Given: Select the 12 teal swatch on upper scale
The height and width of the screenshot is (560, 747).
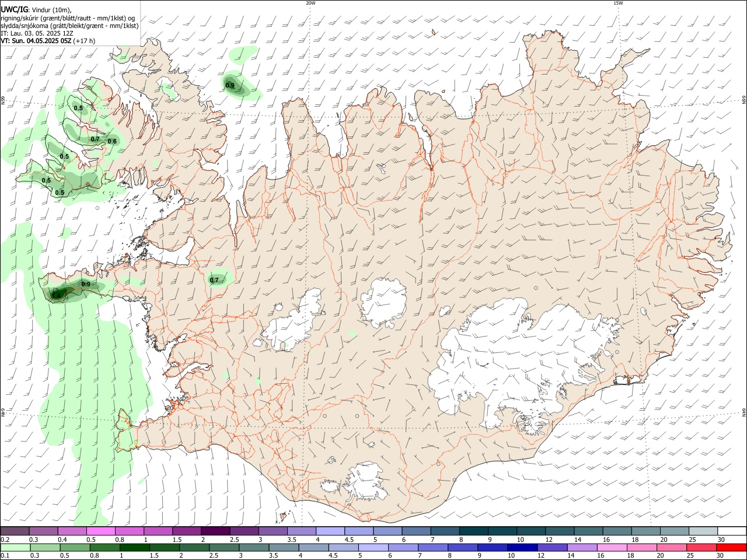Looking at the screenshot, I should point(559,531).
